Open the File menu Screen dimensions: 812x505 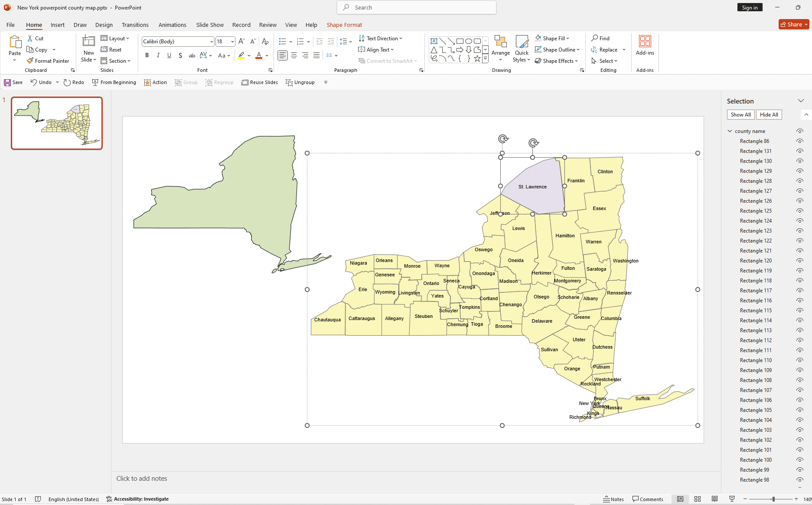coord(10,25)
